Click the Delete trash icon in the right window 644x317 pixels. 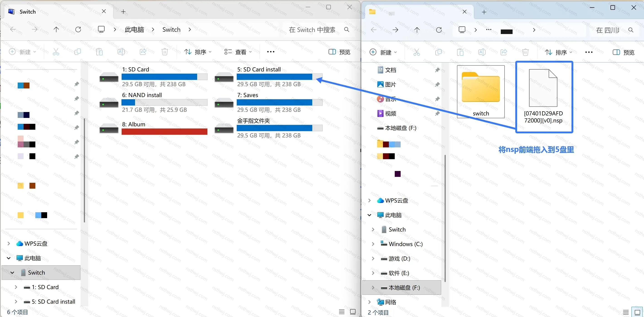click(525, 52)
